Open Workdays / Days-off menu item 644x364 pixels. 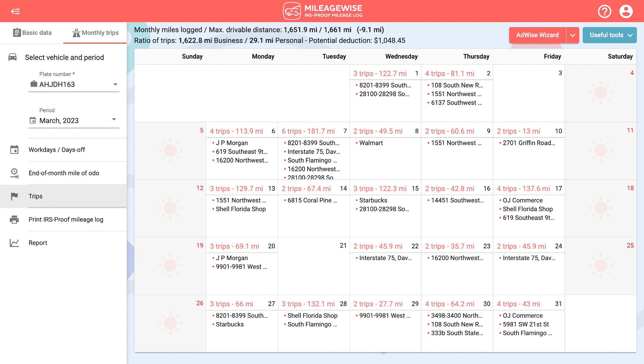tap(63, 150)
